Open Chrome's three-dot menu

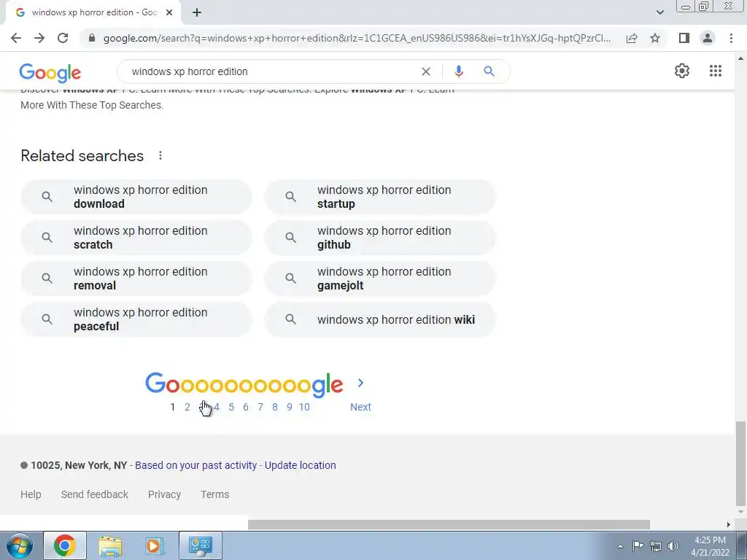[731, 38]
